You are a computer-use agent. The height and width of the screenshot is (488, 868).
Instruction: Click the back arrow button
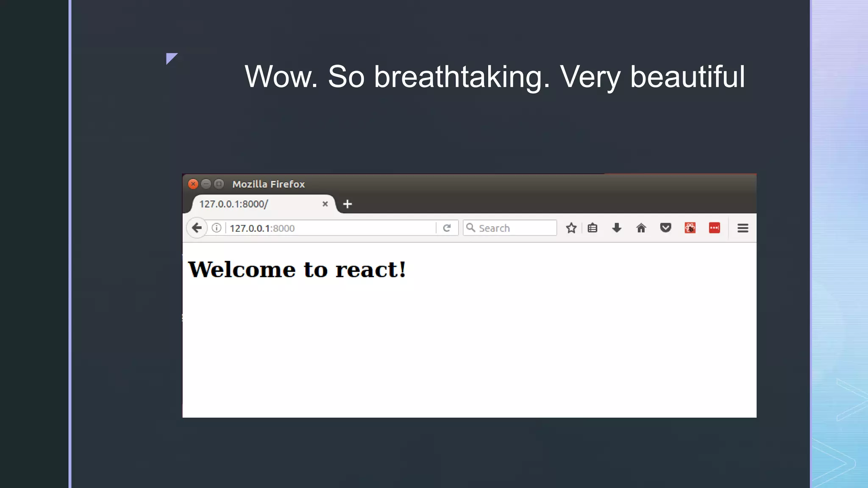pyautogui.click(x=197, y=228)
